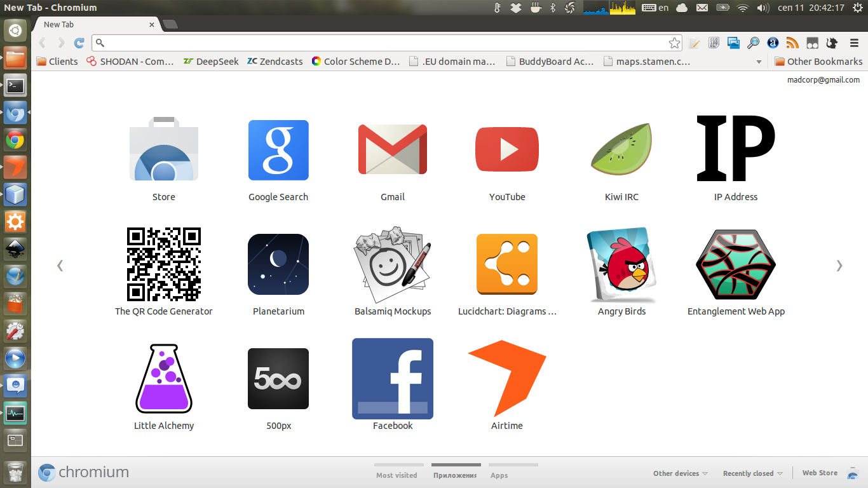Switch to the Приложения section
The height and width of the screenshot is (488, 868).
coord(455,471)
